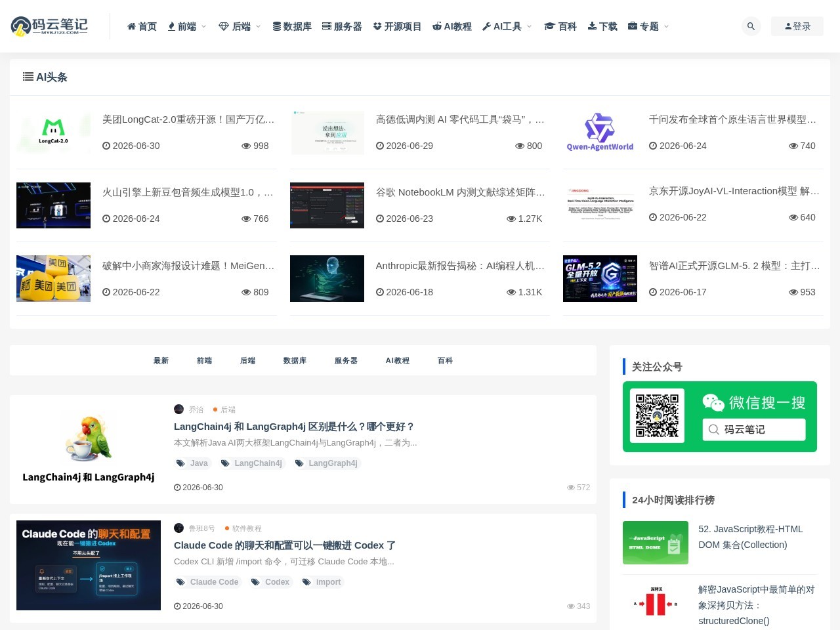Open the 服务器 navigation item
The image size is (840, 630).
click(342, 26)
